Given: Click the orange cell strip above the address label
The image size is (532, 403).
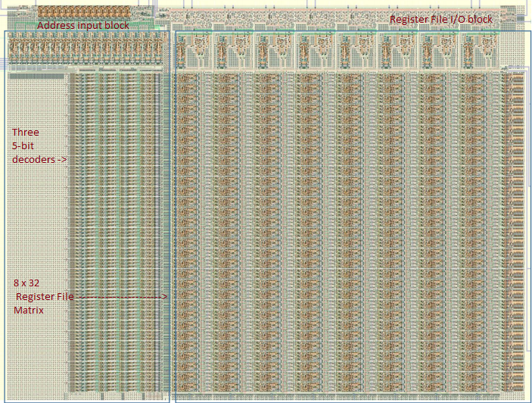Looking at the screenshot, I should click(83, 11).
